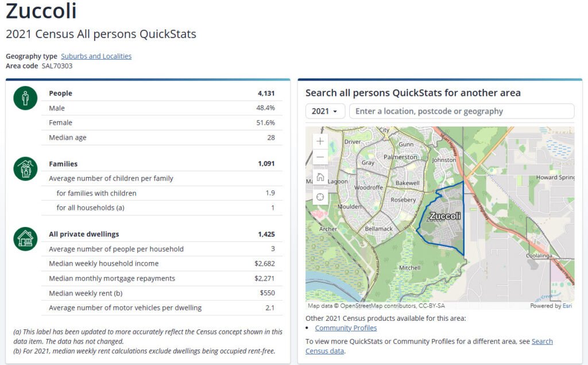Click the Bellamack suburb on the map
Image resolution: width=588 pixels, height=365 pixels.
click(x=378, y=229)
